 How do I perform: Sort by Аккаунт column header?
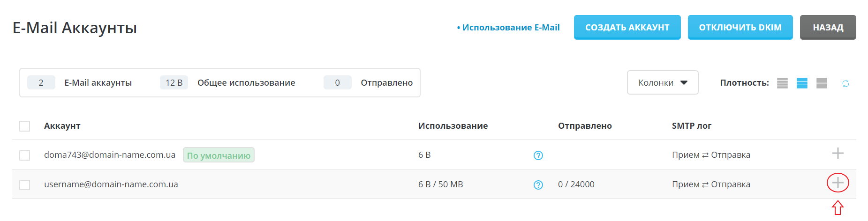(62, 126)
